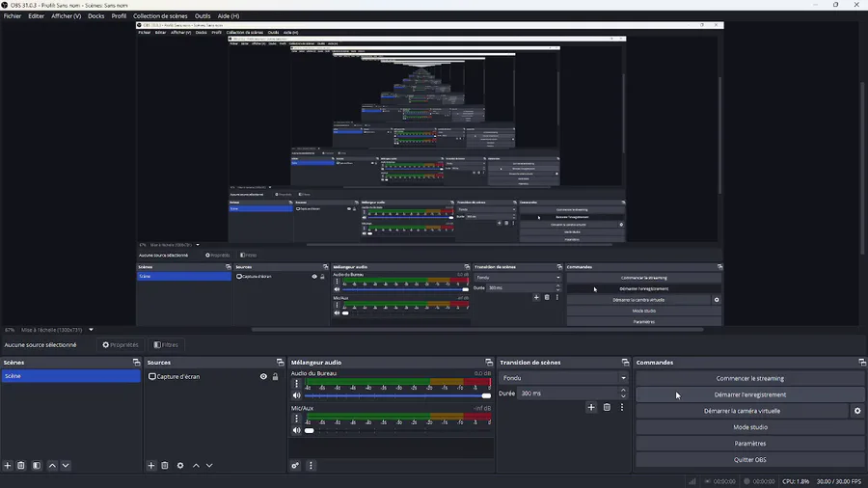The width and height of the screenshot is (868, 488).
Task: Enable Mode studio
Action: [749, 427]
